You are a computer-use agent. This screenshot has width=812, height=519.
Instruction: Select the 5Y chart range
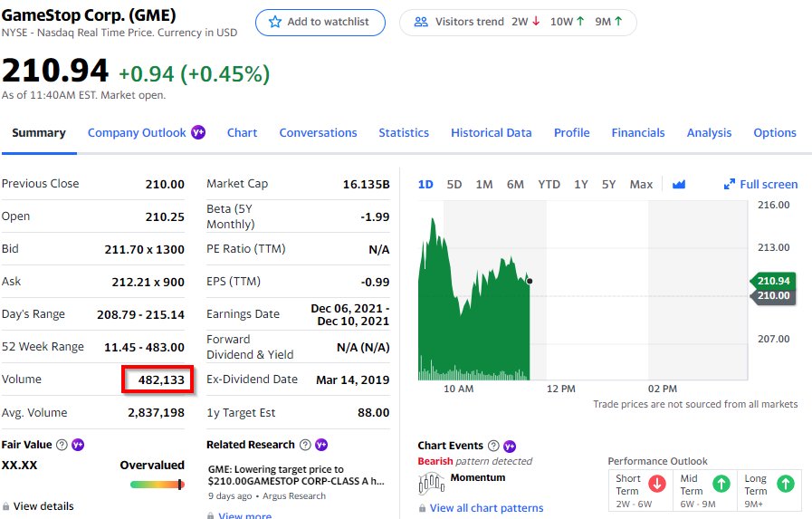[608, 185]
